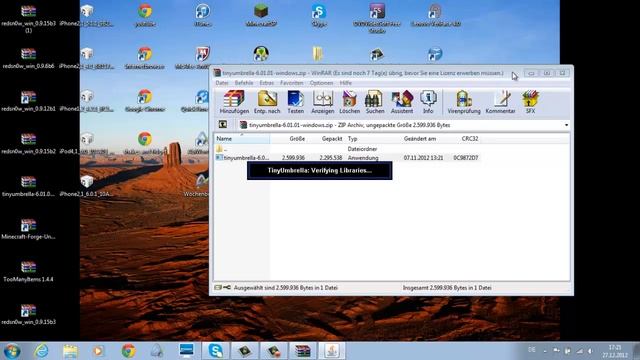Image resolution: width=640 pixels, height=360 pixels.
Task: Click the Anzeigen toolbar icon
Action: coord(322,102)
